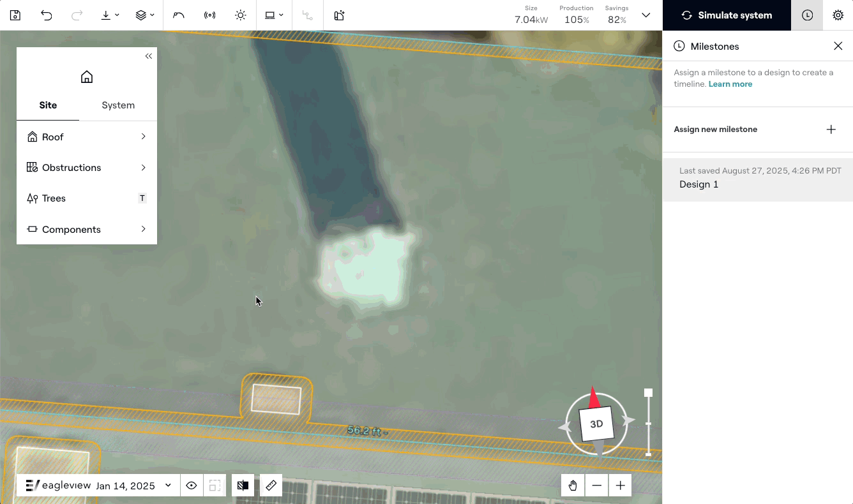
Task: Click the Simulate system button
Action: click(727, 15)
